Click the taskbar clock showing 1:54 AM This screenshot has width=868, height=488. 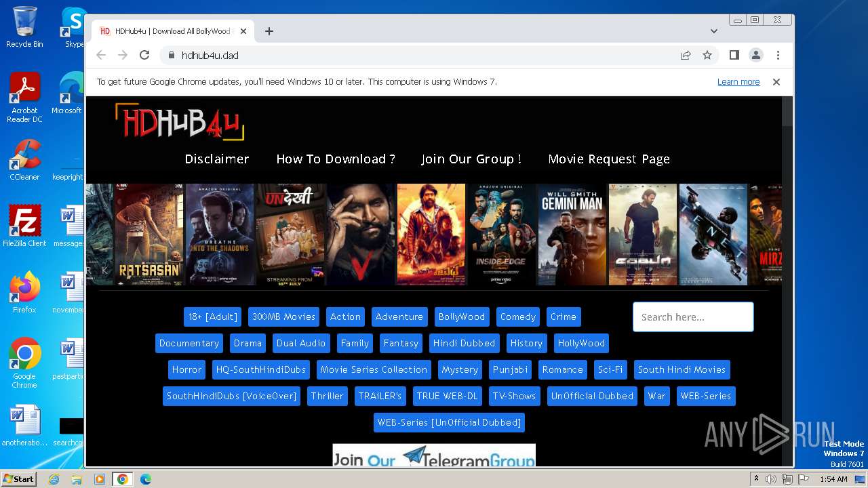click(x=833, y=479)
